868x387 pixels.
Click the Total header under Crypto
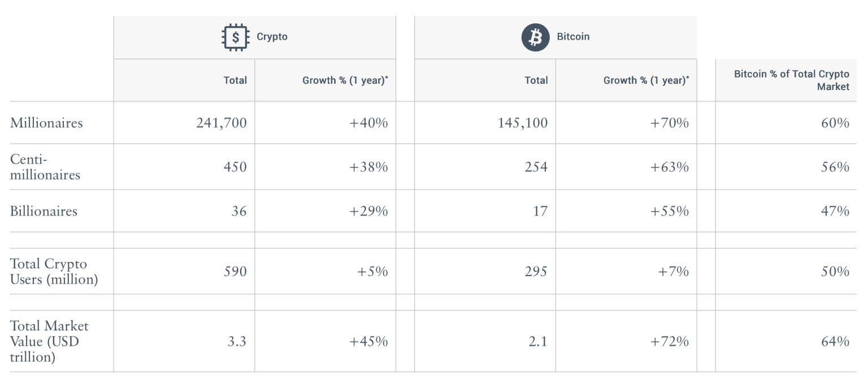coord(235,80)
